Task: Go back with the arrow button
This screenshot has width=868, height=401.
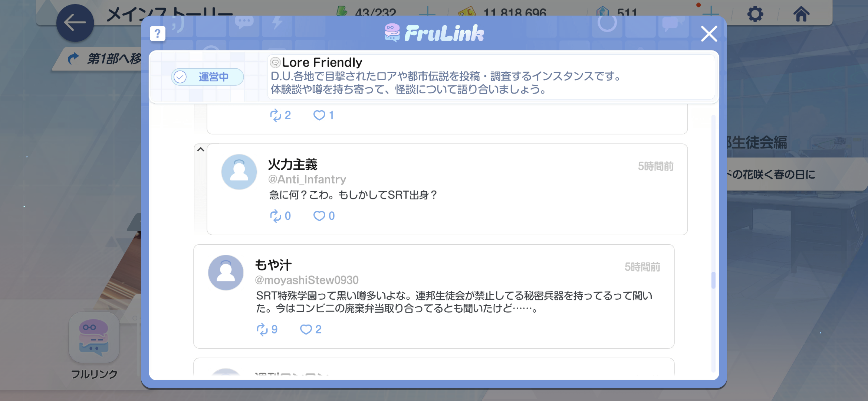Action: [x=75, y=23]
